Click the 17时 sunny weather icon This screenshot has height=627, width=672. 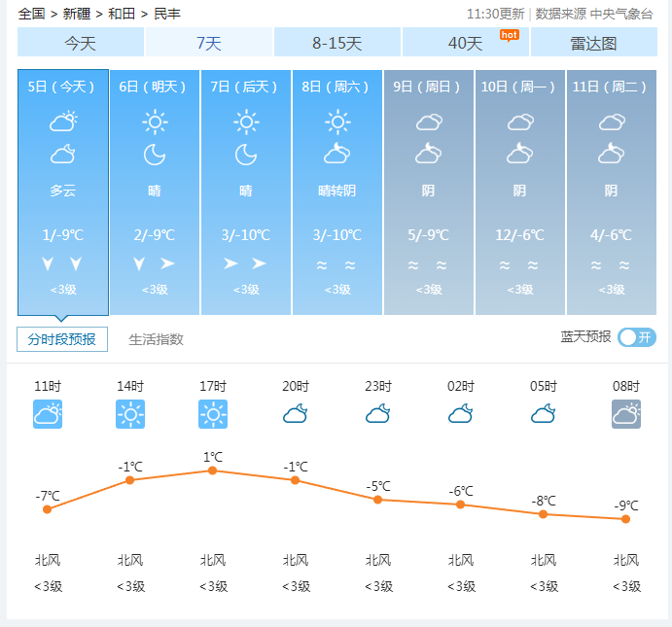coord(213,414)
